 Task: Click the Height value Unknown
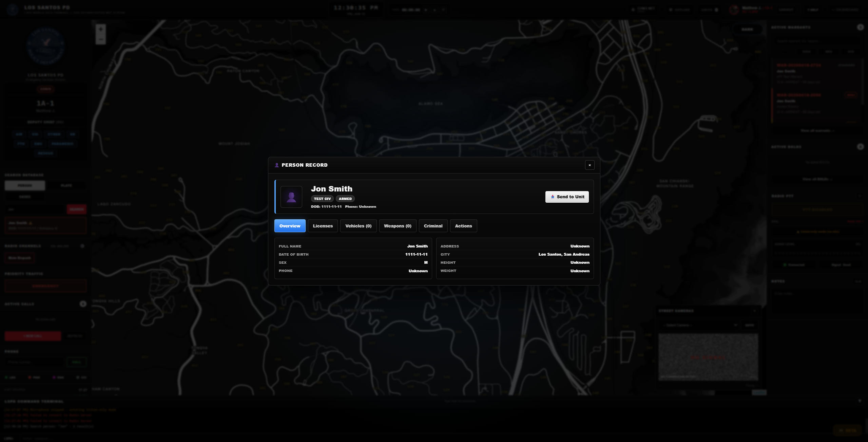point(580,262)
